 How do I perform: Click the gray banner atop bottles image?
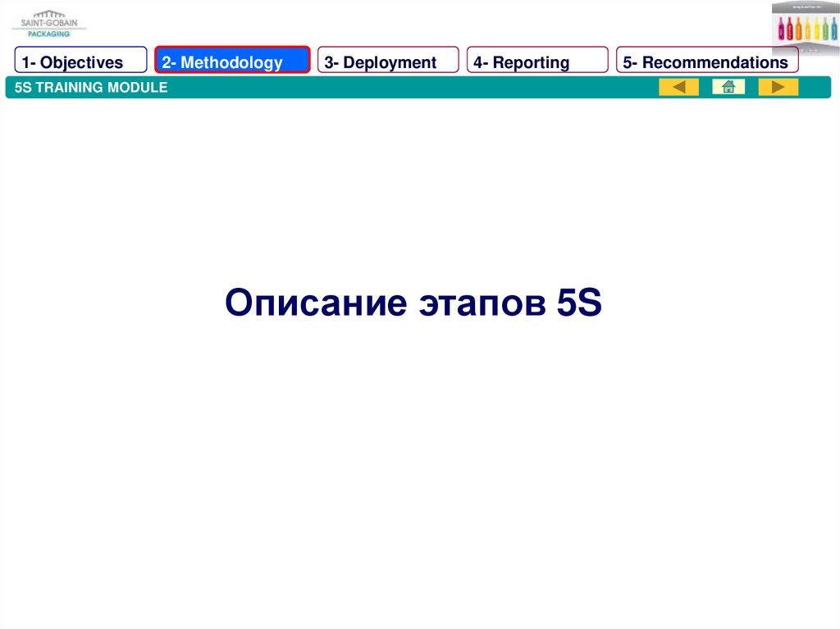pos(806,7)
